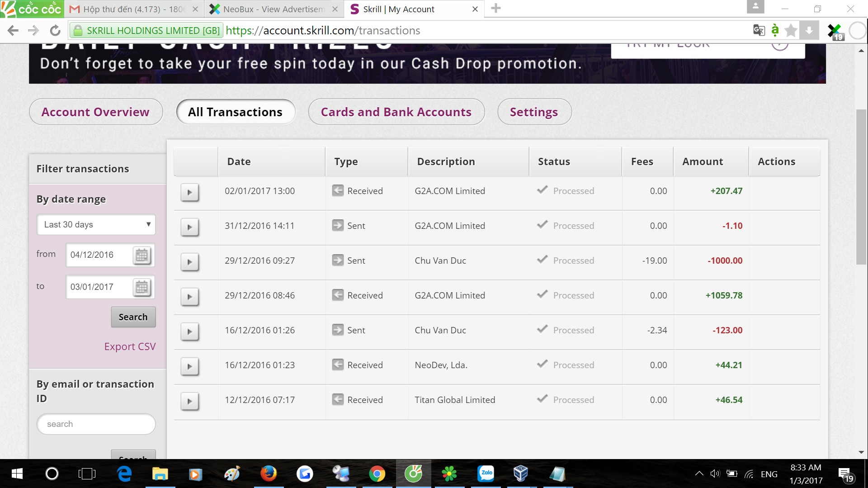Bookmark this page with the star icon
The height and width of the screenshot is (488, 868).
click(791, 31)
